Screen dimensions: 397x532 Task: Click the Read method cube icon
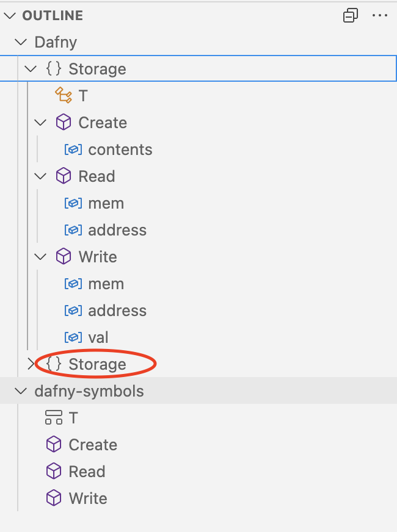tap(64, 176)
